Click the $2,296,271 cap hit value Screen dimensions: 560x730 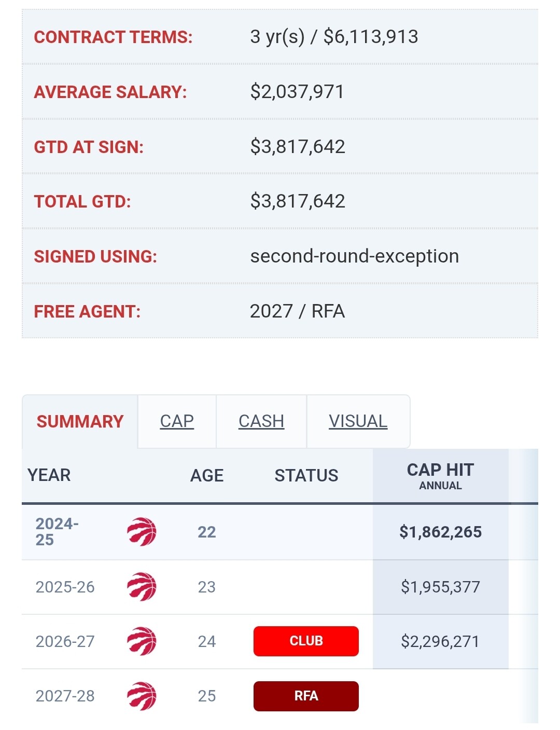[440, 641]
